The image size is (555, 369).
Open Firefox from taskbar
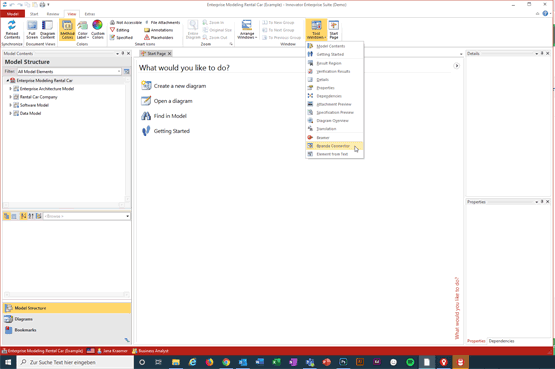pos(209,362)
